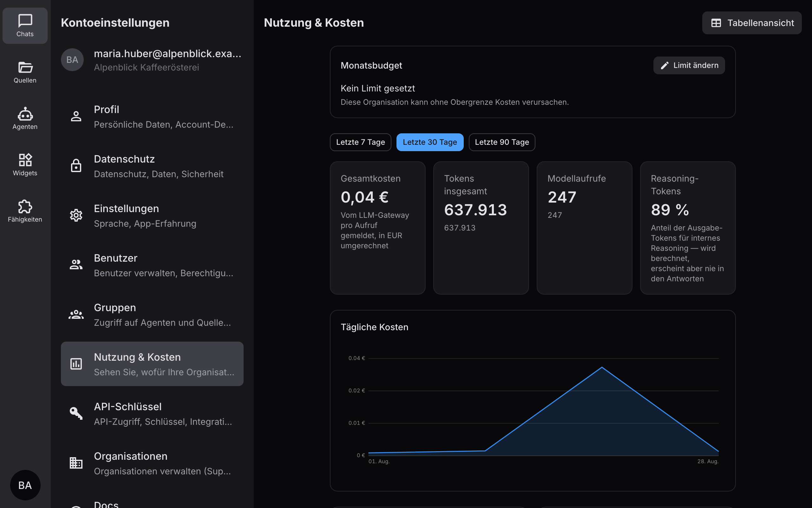Click the Einstellungen gear icon
Viewport: 812px width, 508px height.
coord(76,215)
